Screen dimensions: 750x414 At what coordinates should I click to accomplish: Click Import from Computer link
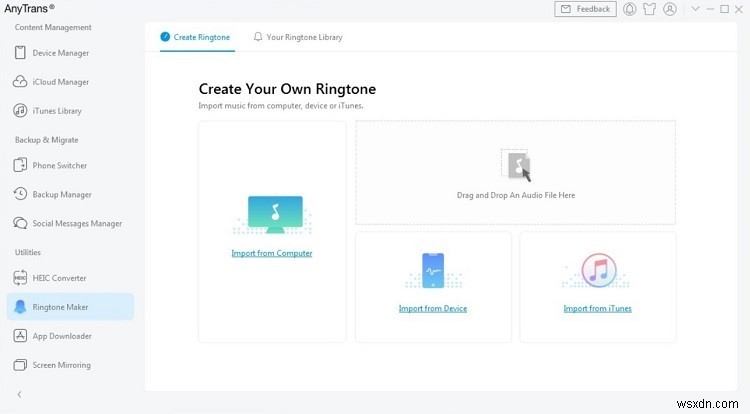pos(272,253)
